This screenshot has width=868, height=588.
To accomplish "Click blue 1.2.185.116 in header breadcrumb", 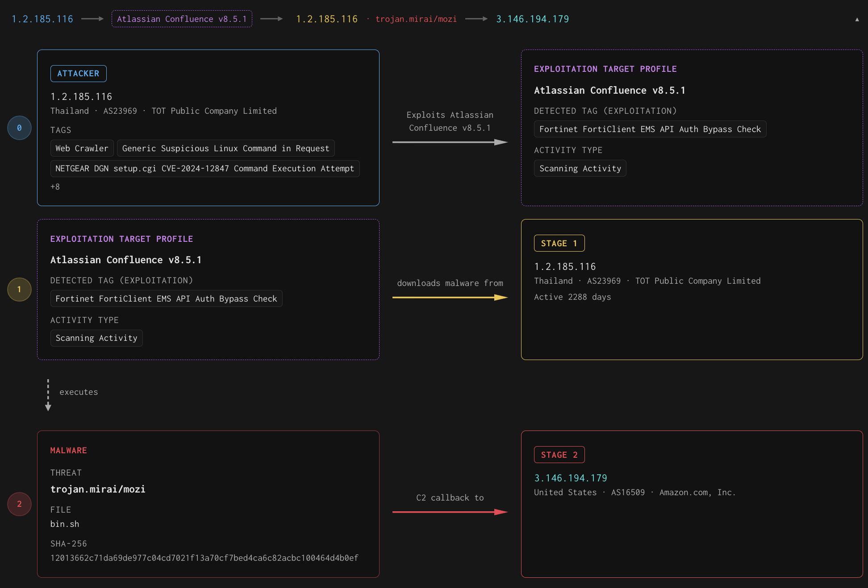I will (42, 19).
